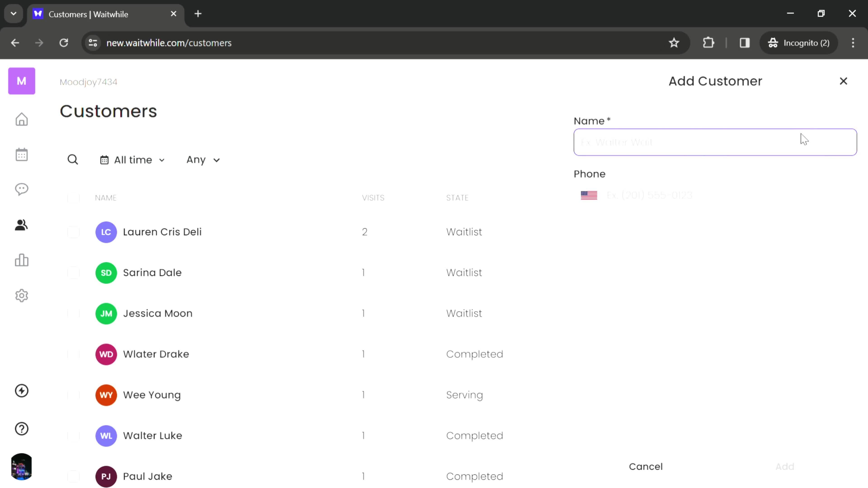Cancel adding the customer
Screen dimensions: 868x488
[x=646, y=467]
